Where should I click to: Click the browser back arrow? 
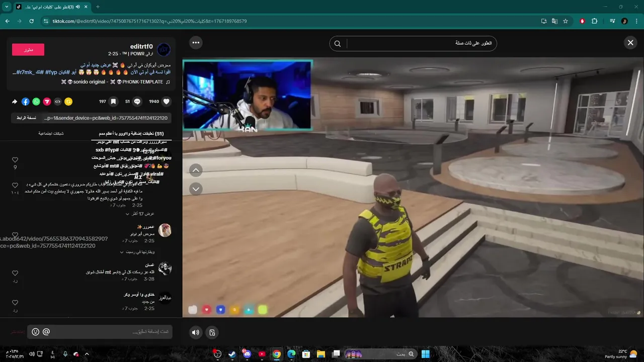pyautogui.click(x=7, y=21)
